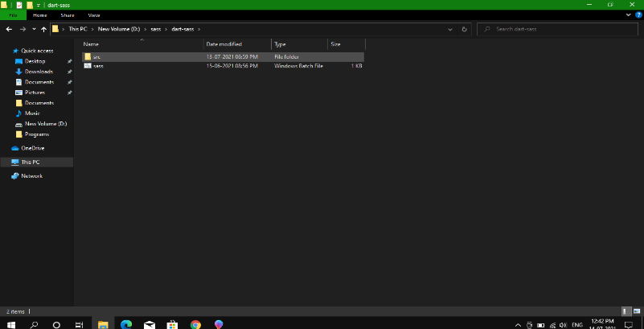Click the Properties quick access toolbar icon
This screenshot has height=329, width=644.
(x=18, y=5)
